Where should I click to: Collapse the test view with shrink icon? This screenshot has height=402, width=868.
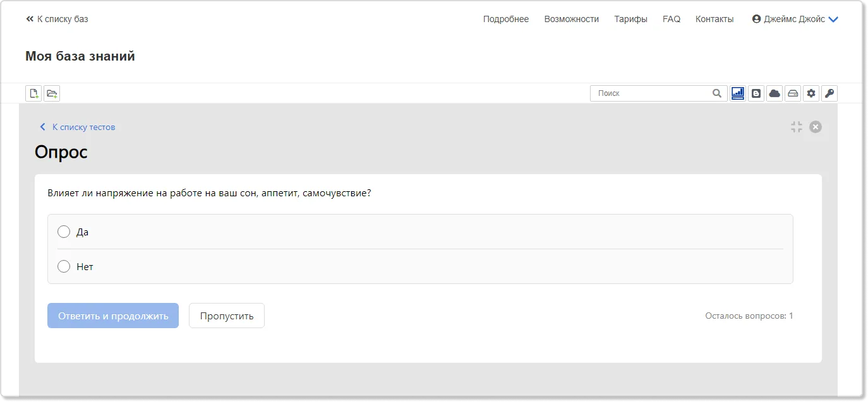[796, 127]
